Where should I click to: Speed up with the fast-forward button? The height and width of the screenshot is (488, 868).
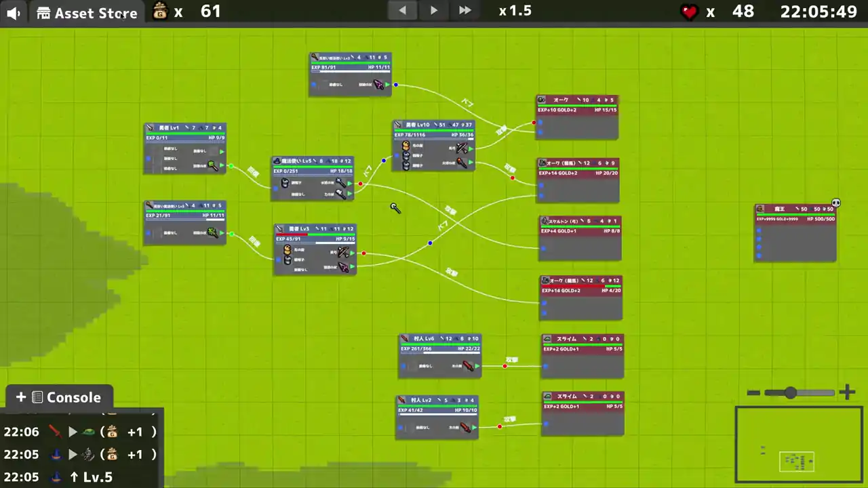(x=465, y=10)
